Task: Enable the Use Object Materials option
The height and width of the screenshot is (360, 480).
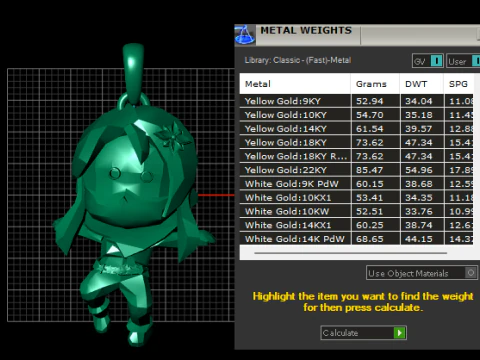Action: (x=471, y=273)
